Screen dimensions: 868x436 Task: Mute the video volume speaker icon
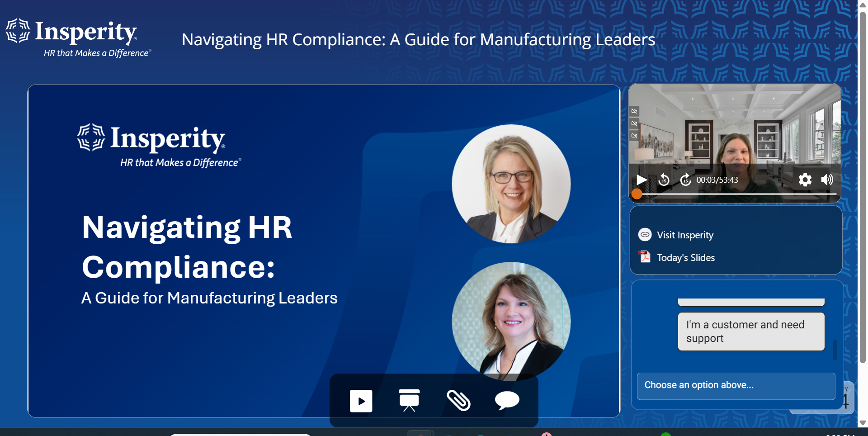[827, 180]
